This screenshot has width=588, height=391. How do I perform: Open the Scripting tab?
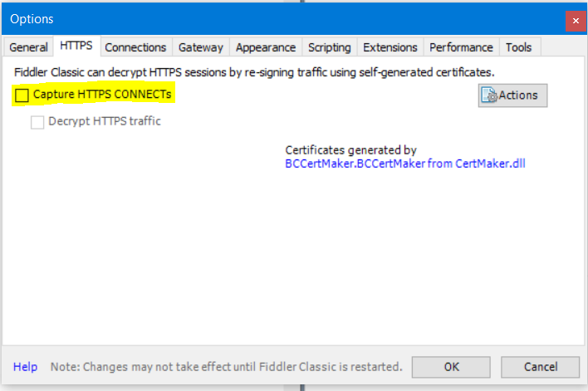click(330, 47)
